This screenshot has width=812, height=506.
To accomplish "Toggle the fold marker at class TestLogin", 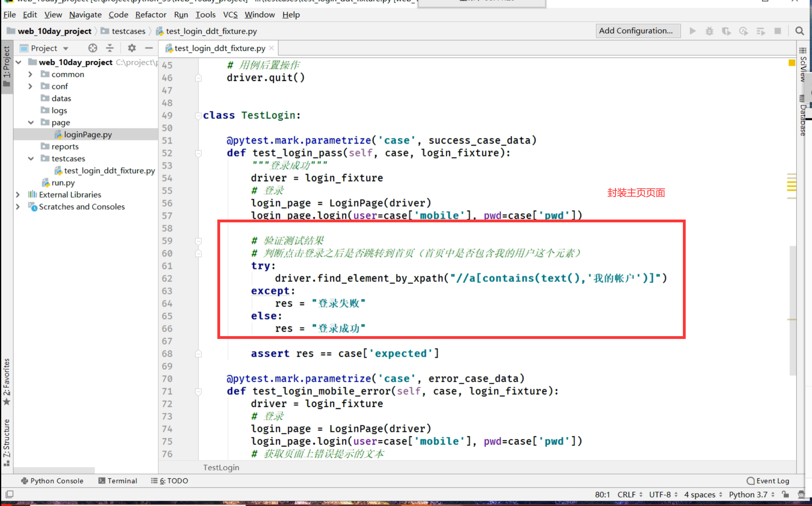I will (198, 116).
